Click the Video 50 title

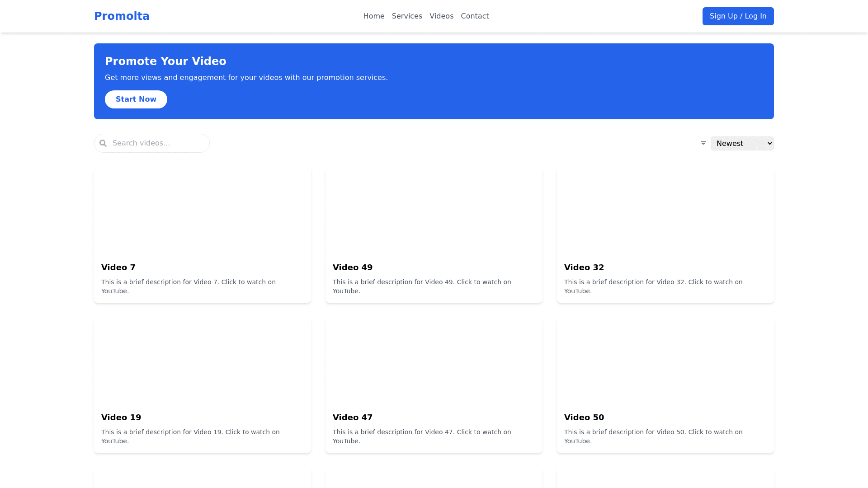(584, 418)
